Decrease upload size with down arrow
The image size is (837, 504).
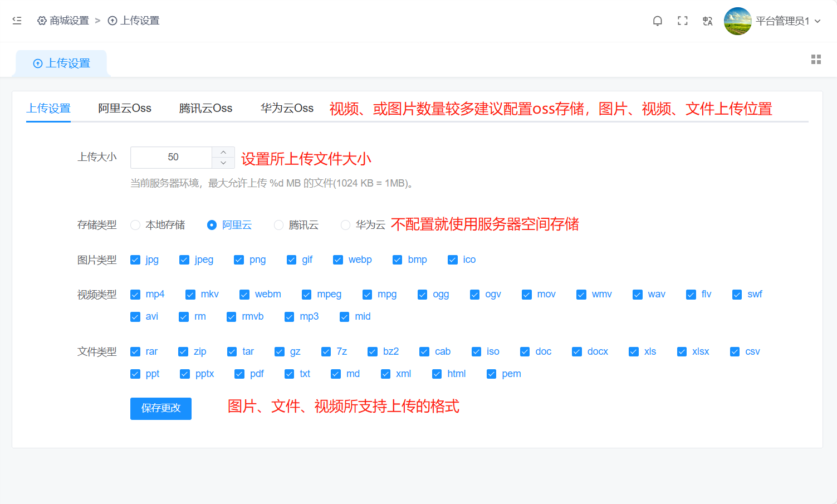pyautogui.click(x=223, y=163)
